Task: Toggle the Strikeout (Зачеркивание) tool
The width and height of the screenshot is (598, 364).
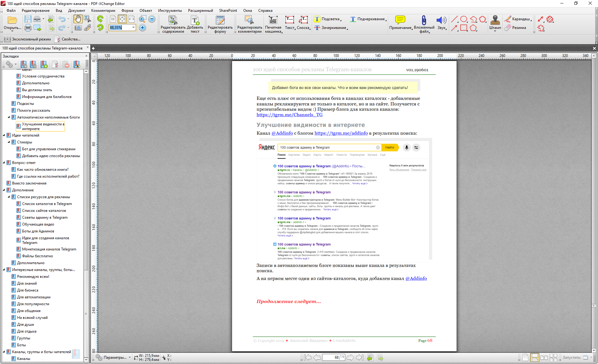Action: coord(331,28)
